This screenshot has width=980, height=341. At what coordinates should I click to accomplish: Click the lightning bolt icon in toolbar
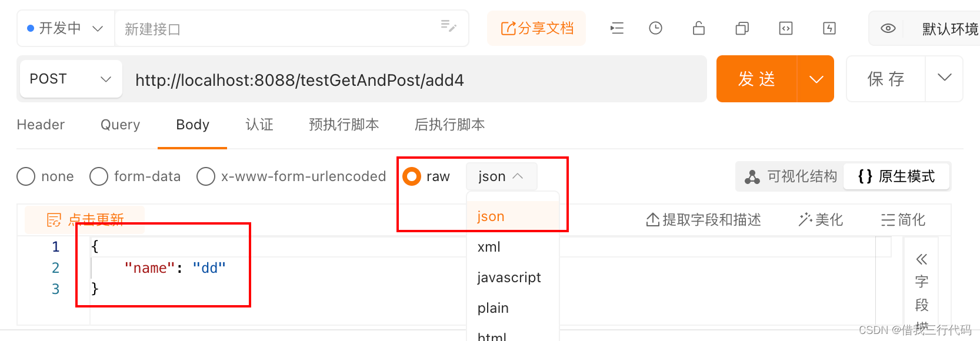click(829, 28)
